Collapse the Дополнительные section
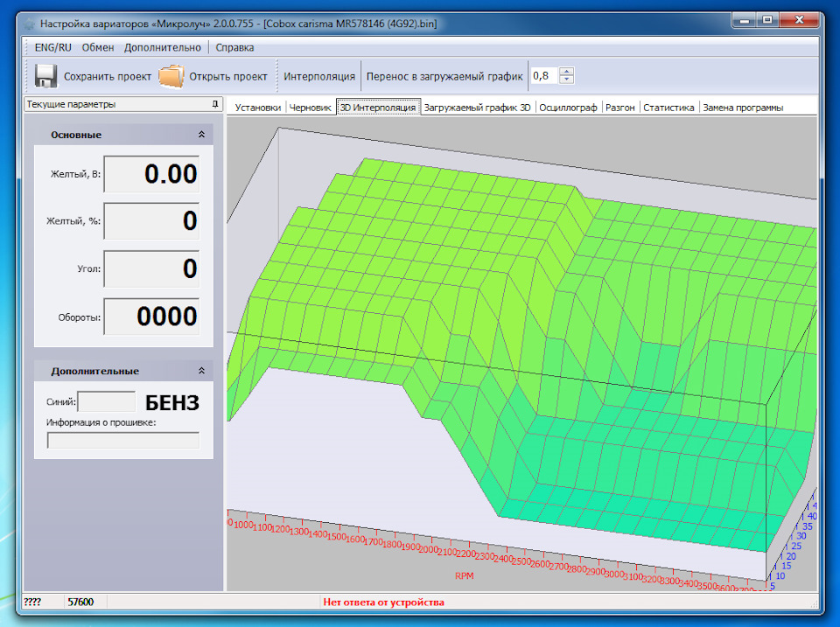 pos(201,371)
